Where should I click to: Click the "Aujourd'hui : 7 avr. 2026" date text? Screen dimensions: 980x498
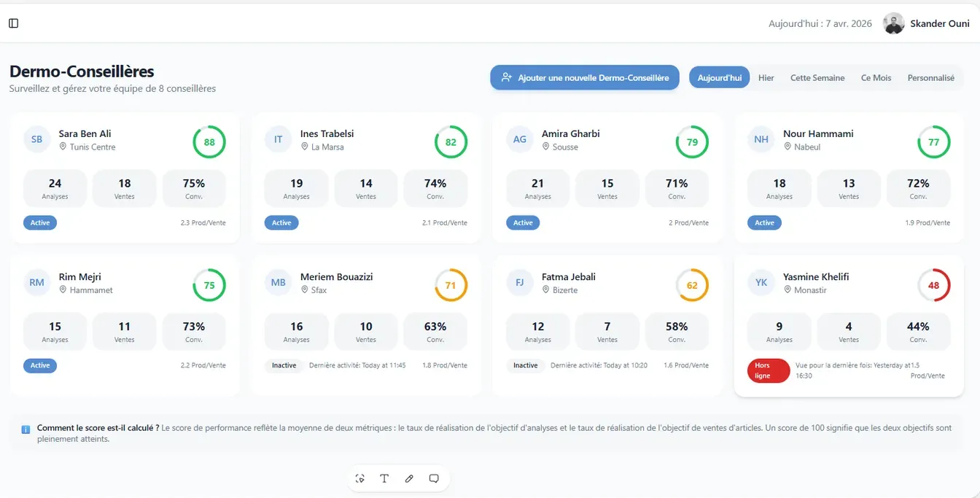point(820,23)
